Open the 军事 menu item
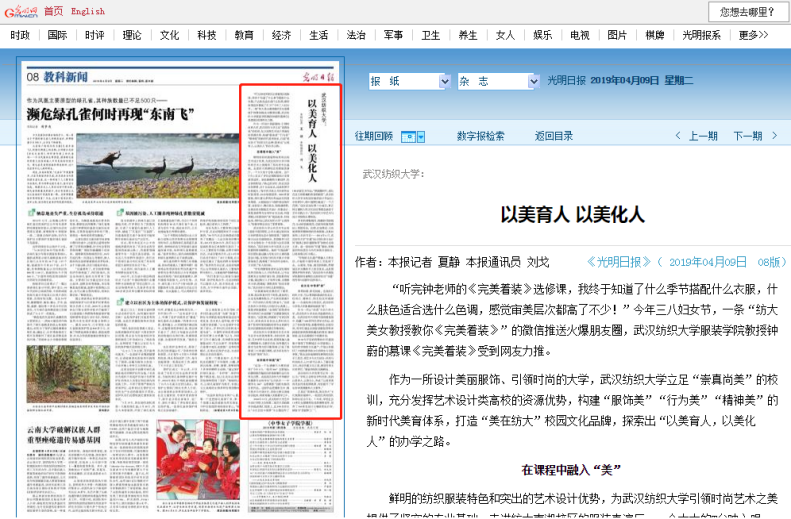Viewport: 791px width, 519px height. (393, 35)
